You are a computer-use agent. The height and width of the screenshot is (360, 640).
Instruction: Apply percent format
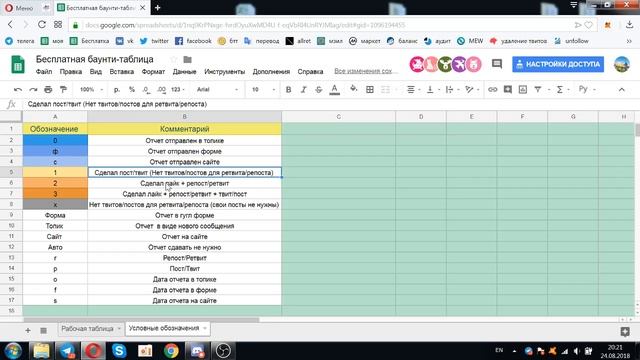pos(131,89)
